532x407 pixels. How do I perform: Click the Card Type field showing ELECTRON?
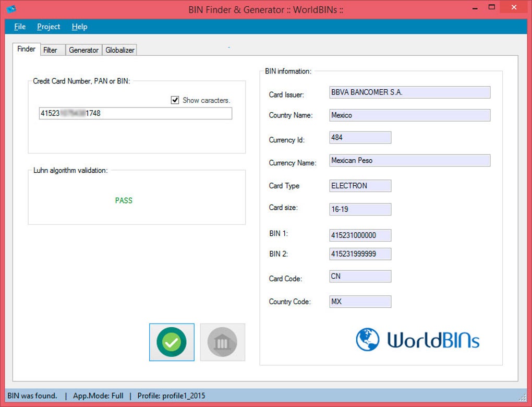(x=360, y=186)
